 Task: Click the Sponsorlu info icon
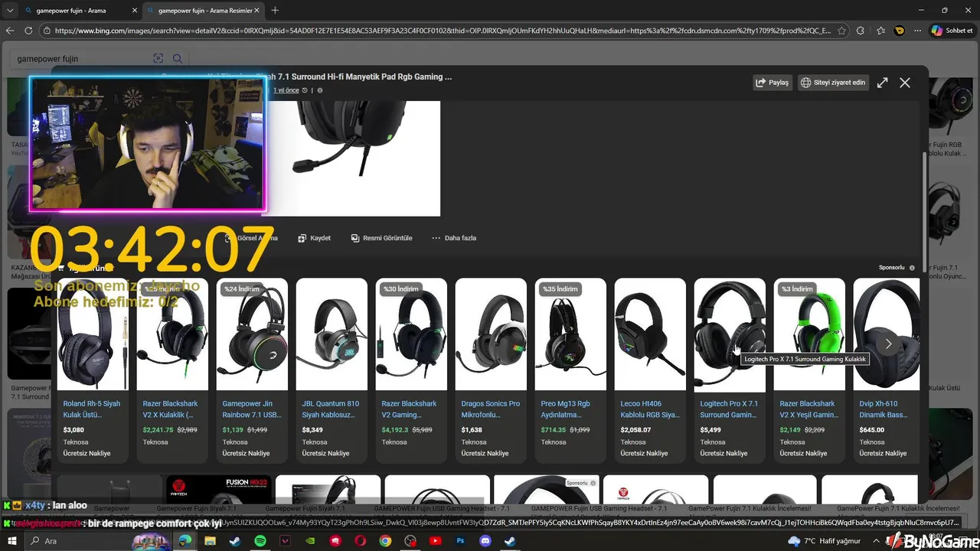click(912, 268)
